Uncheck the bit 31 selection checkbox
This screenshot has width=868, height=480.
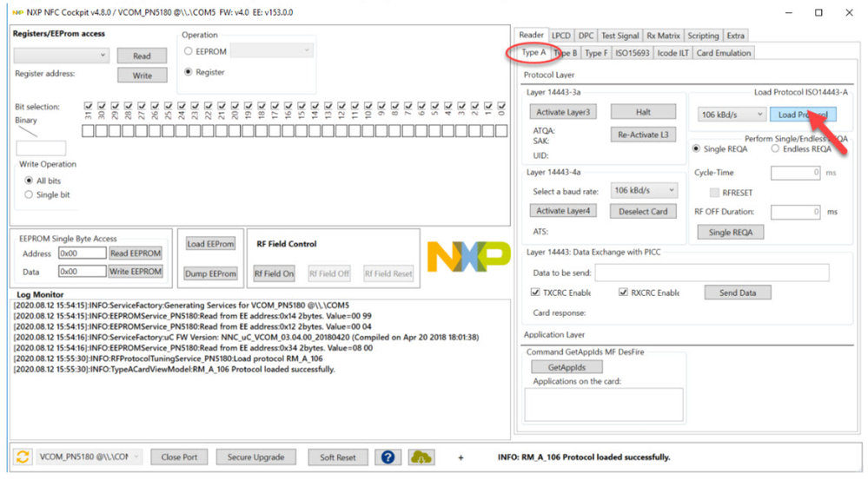point(88,105)
